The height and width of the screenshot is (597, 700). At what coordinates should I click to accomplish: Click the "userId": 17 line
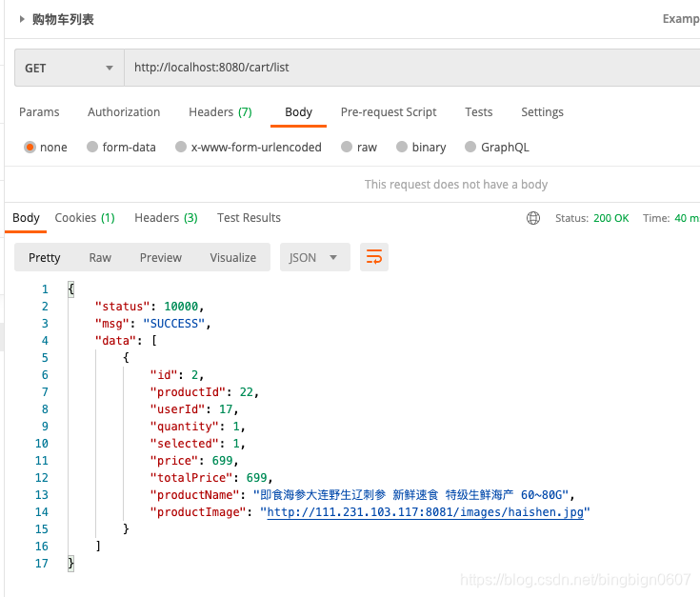pyautogui.click(x=193, y=409)
